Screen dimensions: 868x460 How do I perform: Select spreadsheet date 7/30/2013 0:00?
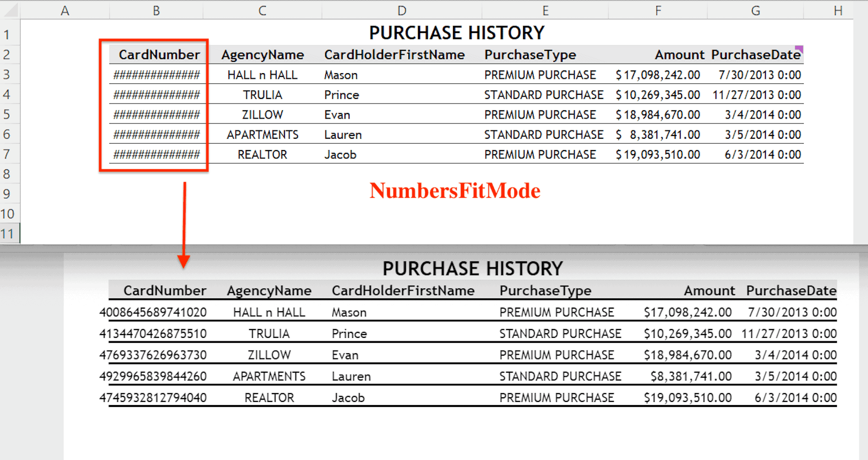click(x=755, y=75)
